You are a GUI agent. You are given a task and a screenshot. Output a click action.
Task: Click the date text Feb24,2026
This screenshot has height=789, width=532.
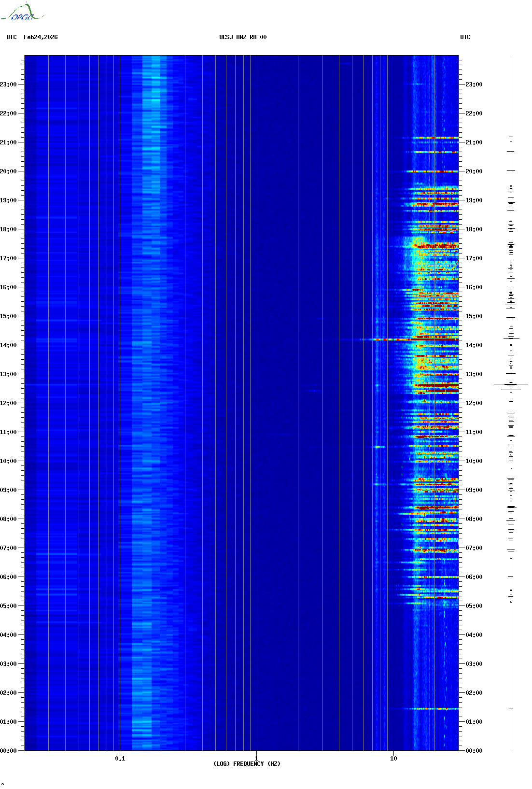[x=41, y=37]
